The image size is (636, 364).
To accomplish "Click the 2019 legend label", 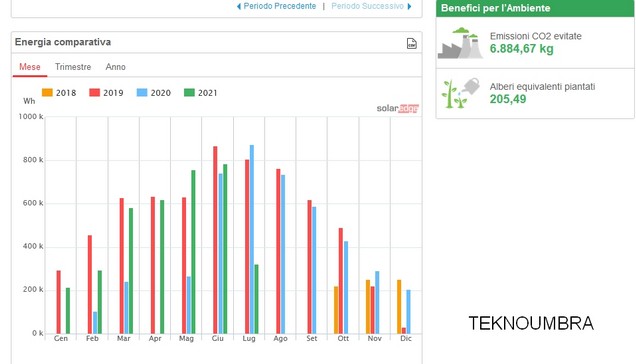I will (113, 93).
